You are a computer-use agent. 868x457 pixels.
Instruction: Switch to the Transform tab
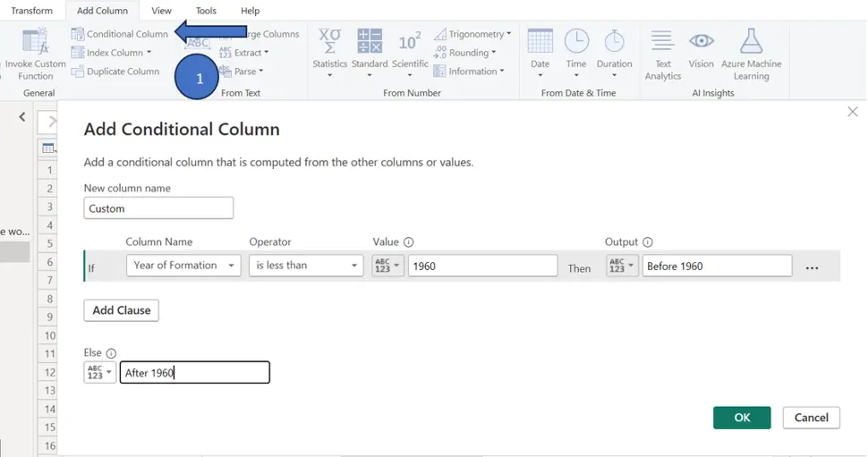31,11
